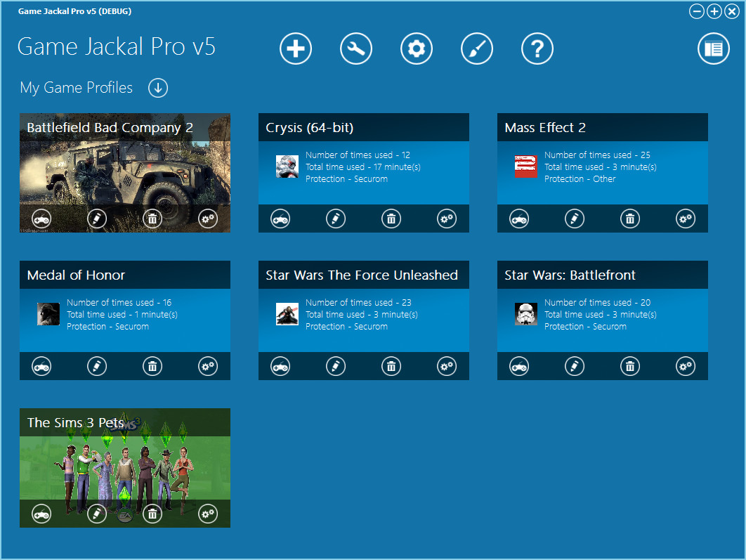Screen dimensions: 746x560
Task: Open the paintbrush theme icon
Action: (477, 48)
